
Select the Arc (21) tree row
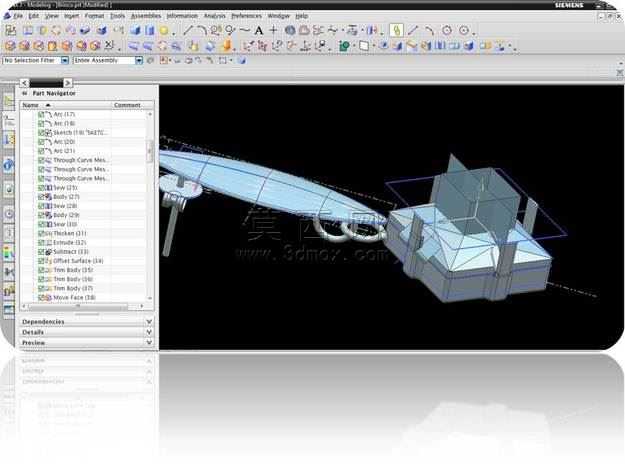click(x=66, y=151)
